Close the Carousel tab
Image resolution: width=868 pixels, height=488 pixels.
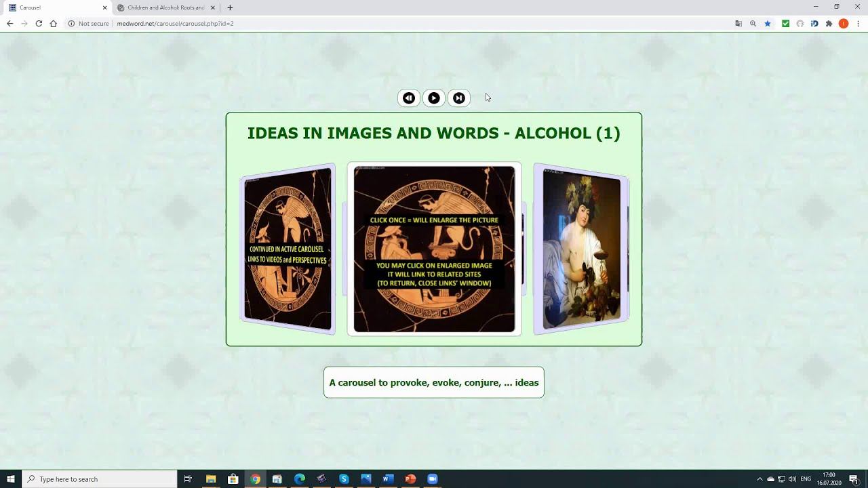pos(104,7)
